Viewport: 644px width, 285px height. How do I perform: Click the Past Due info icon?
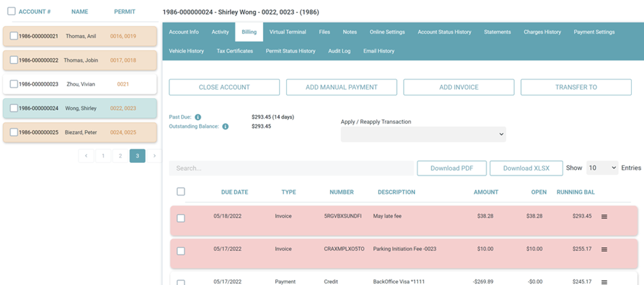pos(198,117)
